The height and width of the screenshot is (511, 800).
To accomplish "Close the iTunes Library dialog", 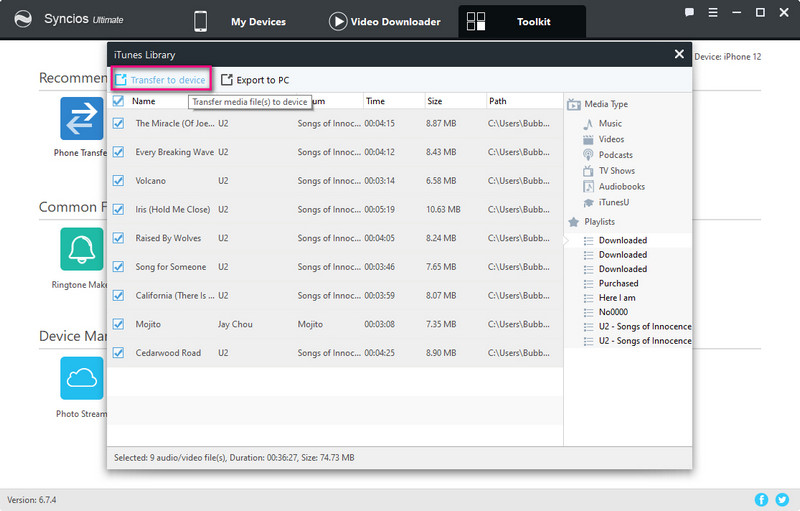I will pyautogui.click(x=679, y=54).
